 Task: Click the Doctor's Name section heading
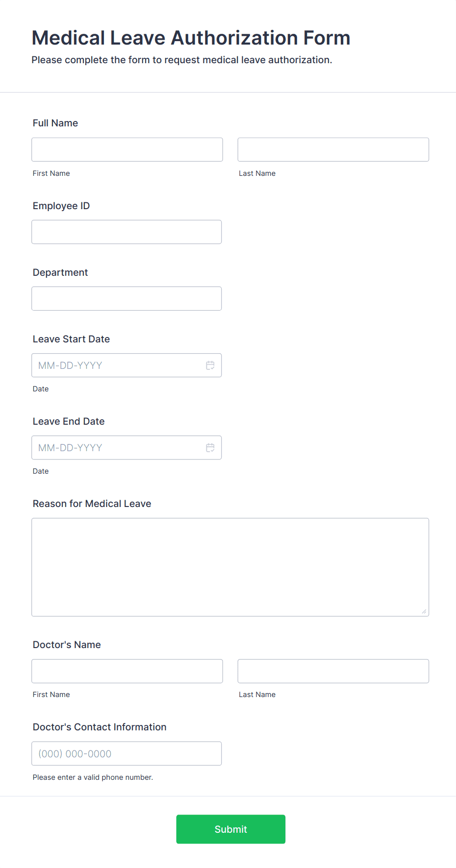(66, 645)
